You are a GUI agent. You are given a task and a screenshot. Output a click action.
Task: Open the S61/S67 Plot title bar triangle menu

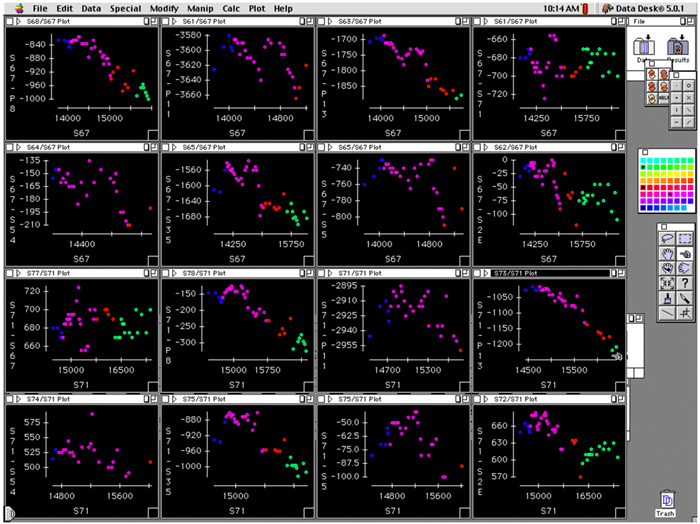pyautogui.click(x=168, y=21)
